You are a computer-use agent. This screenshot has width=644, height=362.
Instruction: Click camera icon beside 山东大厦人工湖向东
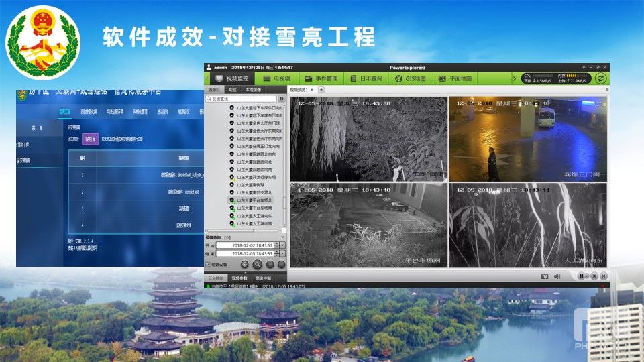(x=232, y=216)
